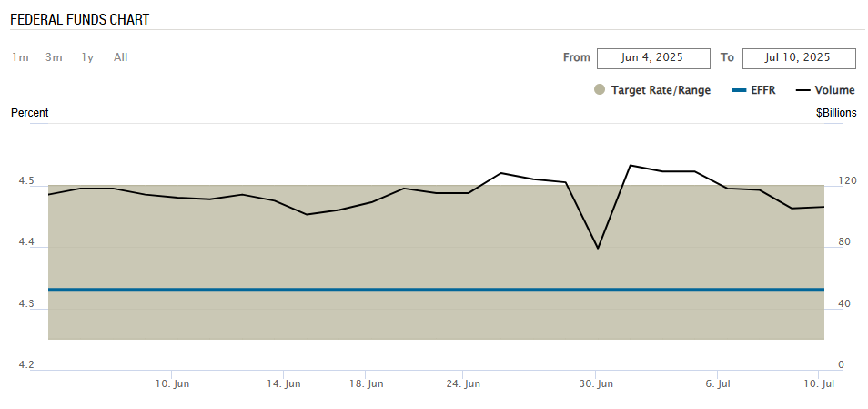Click the Percent axis title
Viewport: 868px width, 409px height.
(x=30, y=113)
